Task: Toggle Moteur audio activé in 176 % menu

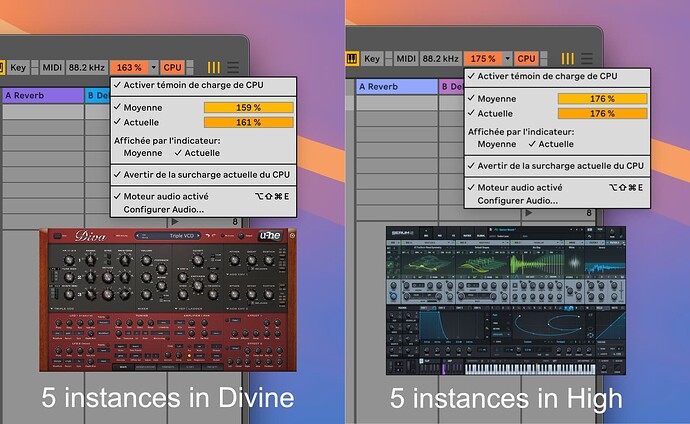Action: (557, 188)
